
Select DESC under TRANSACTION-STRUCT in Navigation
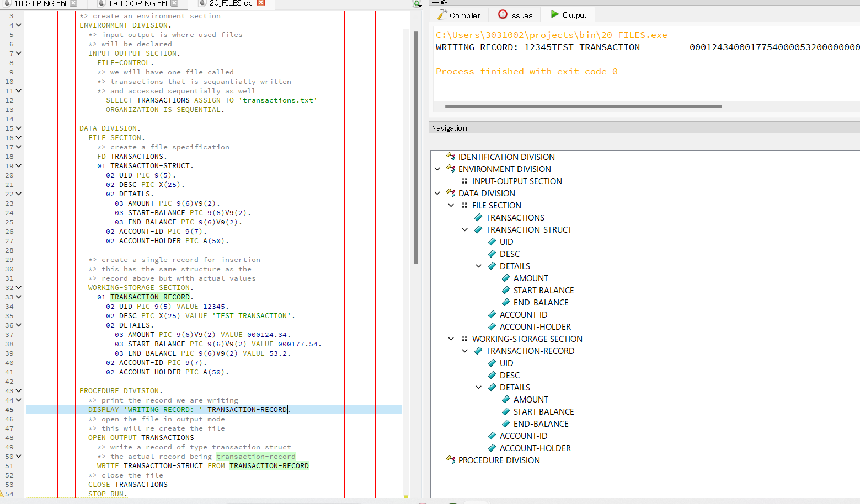510,254
